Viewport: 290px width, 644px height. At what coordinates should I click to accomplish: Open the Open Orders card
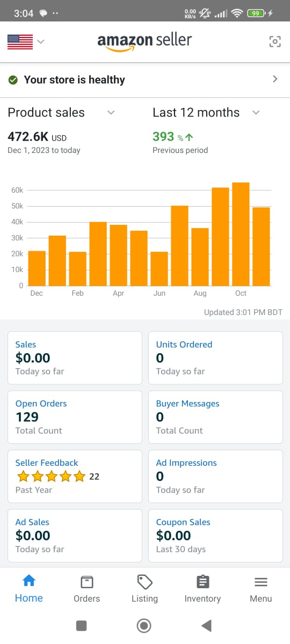[x=75, y=417]
